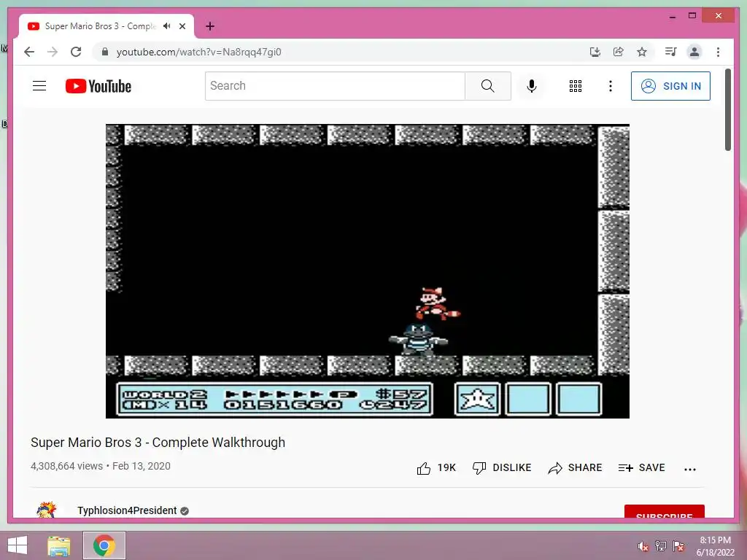The width and height of the screenshot is (747, 560).
Task: View site info via padlock icon
Action: (x=105, y=52)
